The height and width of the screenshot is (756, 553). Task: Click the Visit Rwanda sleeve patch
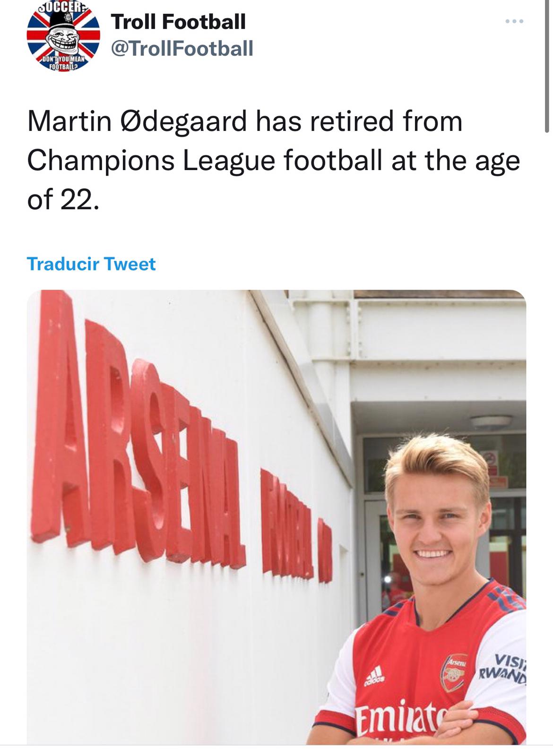click(504, 668)
